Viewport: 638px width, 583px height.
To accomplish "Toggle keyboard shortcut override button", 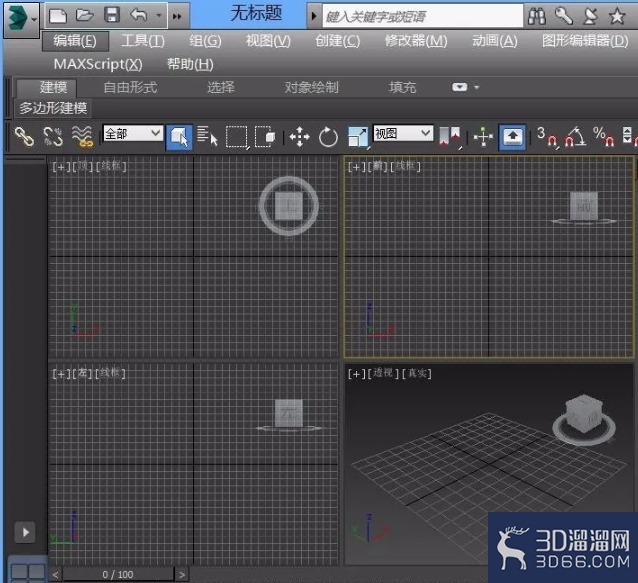I will tap(512, 137).
